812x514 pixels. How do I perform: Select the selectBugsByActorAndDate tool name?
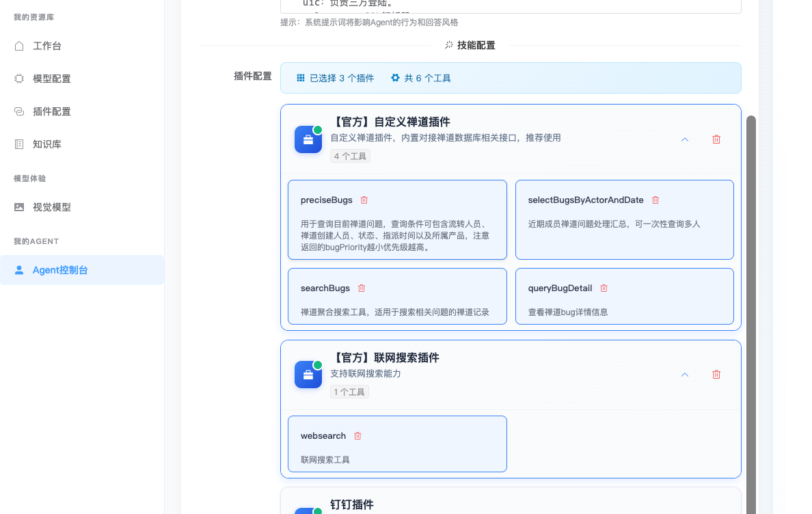586,200
